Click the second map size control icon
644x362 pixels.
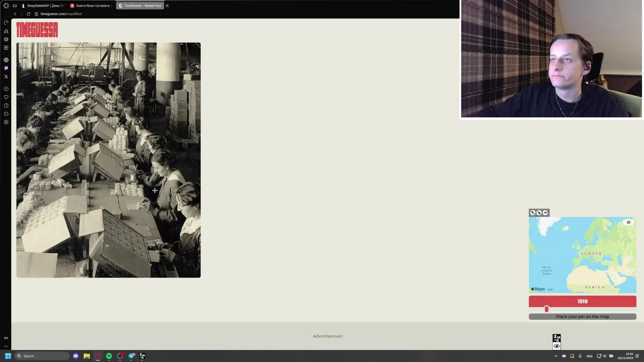[539, 213]
